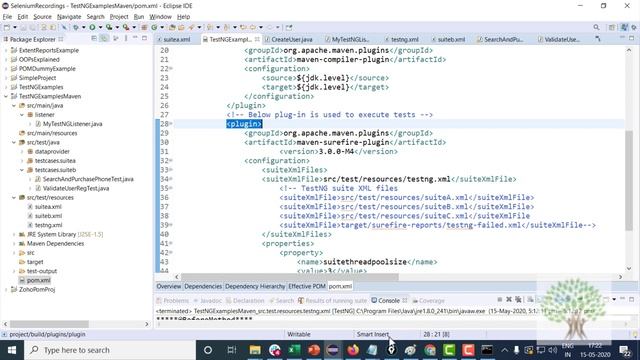Click the editor horizontal scrollbar thumb

[289, 277]
